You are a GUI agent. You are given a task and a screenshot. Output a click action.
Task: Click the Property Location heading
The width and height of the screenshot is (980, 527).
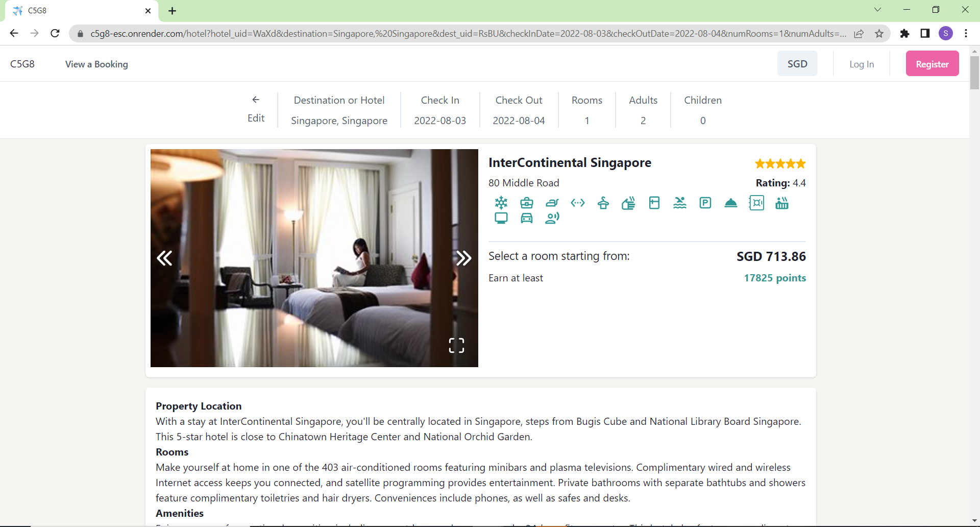(x=199, y=406)
